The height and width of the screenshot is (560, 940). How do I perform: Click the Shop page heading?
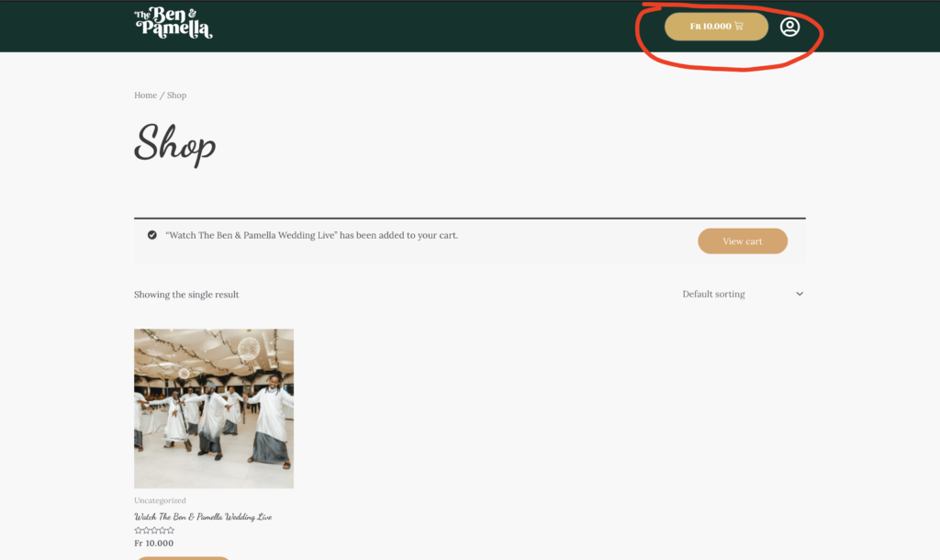(175, 144)
